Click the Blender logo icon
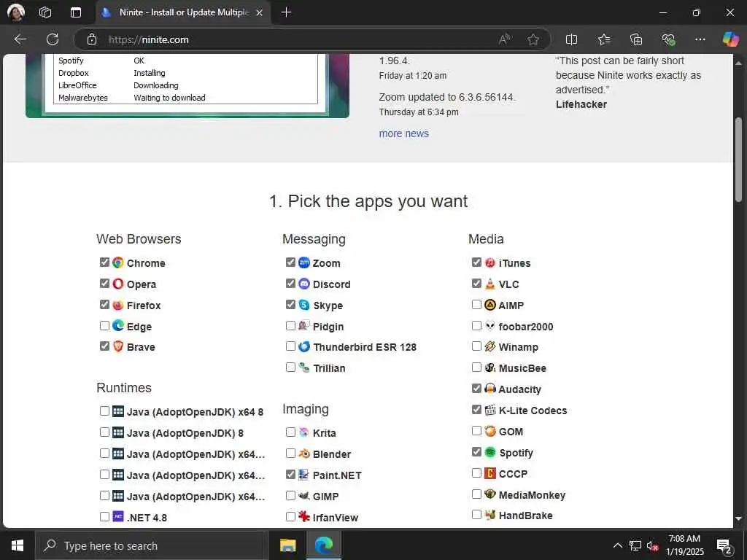Image resolution: width=747 pixels, height=560 pixels. point(304,454)
